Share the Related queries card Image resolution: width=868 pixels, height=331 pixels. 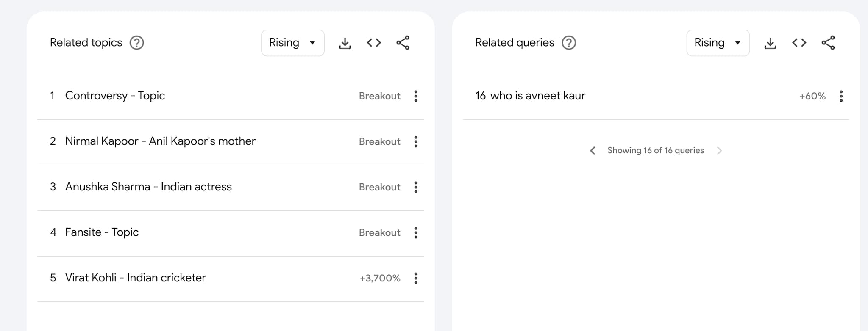pyautogui.click(x=828, y=43)
